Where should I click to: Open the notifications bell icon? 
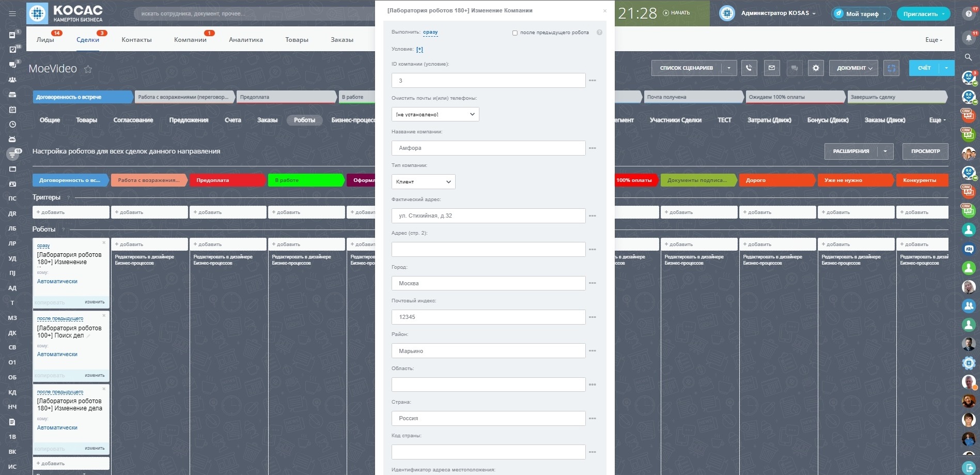969,38
